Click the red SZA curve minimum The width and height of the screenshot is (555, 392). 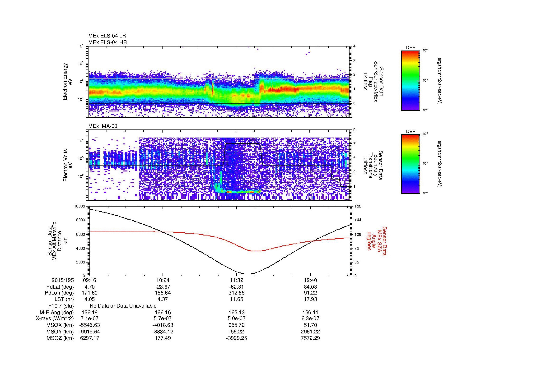click(x=256, y=251)
